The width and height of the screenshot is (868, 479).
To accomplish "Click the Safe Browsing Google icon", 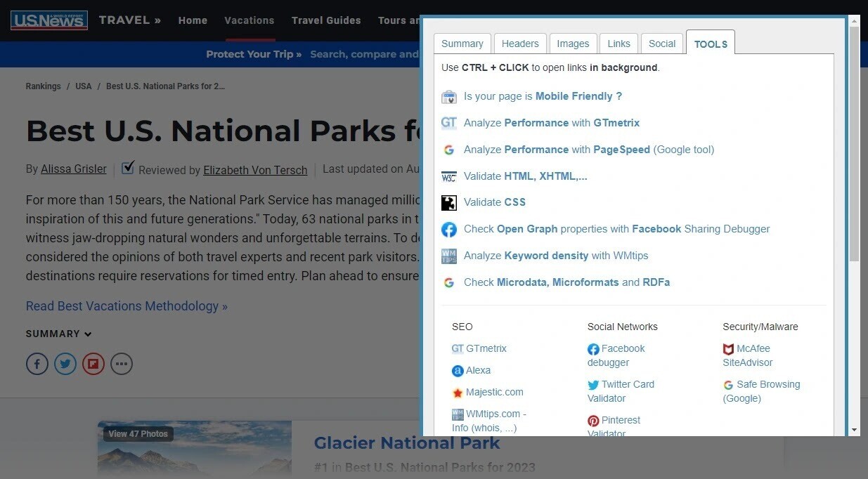I will tap(729, 385).
